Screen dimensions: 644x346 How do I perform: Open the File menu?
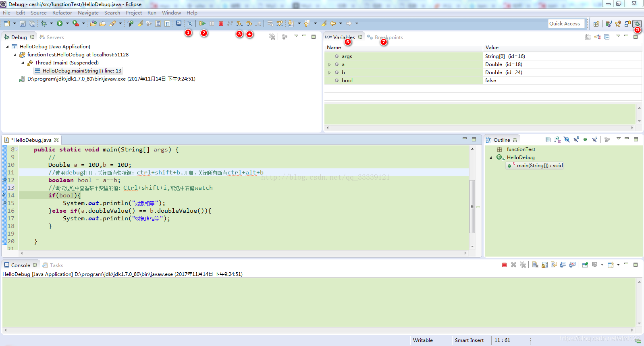tap(7, 13)
